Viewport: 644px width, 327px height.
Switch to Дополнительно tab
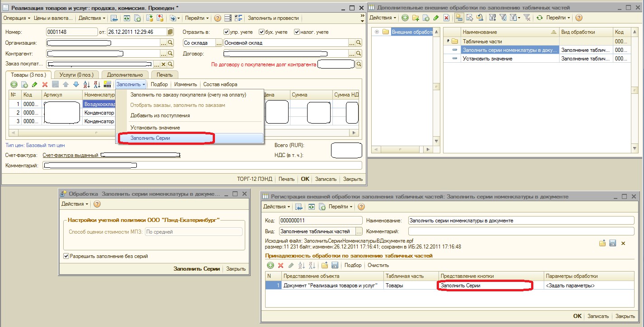pos(125,75)
